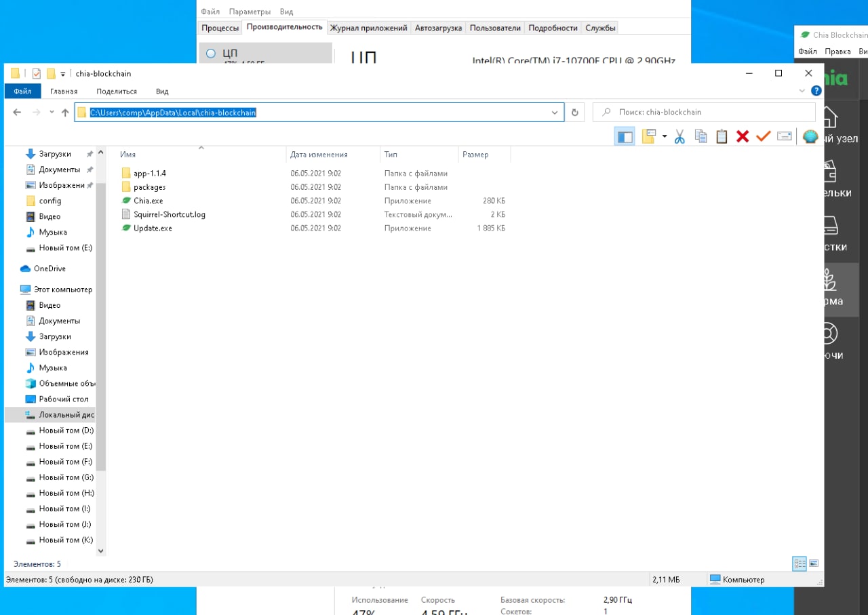This screenshot has width=868, height=615.
Task: Go back with the left arrow button
Action: coord(17,113)
